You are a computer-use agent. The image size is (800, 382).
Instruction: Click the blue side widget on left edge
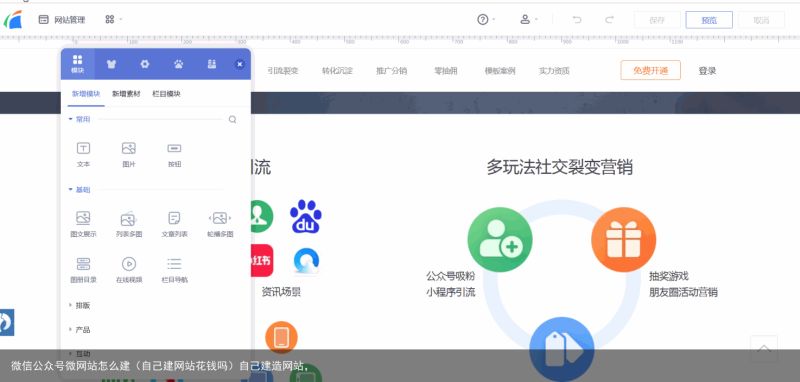click(7, 322)
